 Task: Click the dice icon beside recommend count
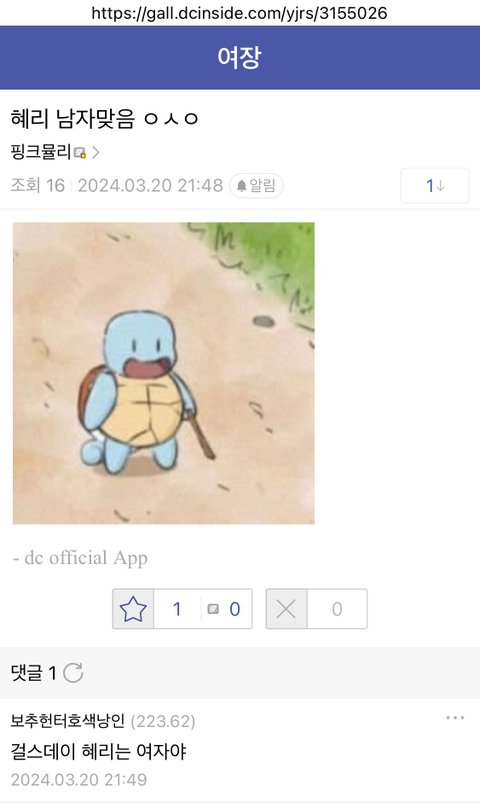click(x=213, y=609)
